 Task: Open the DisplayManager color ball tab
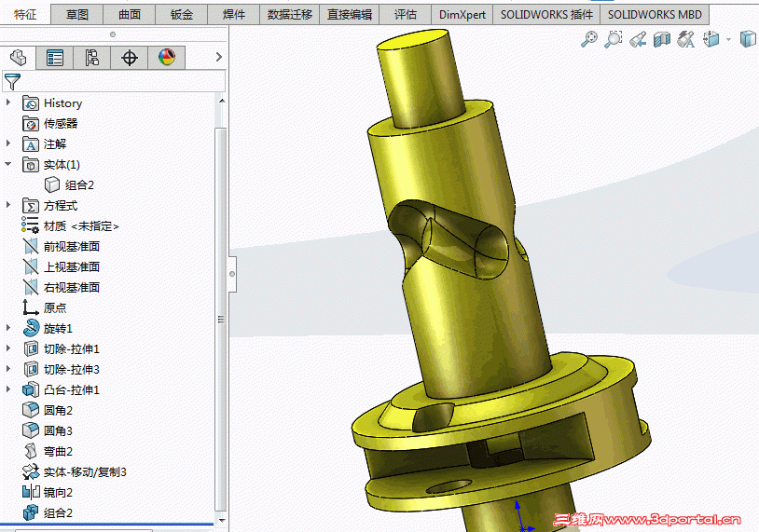tap(167, 58)
